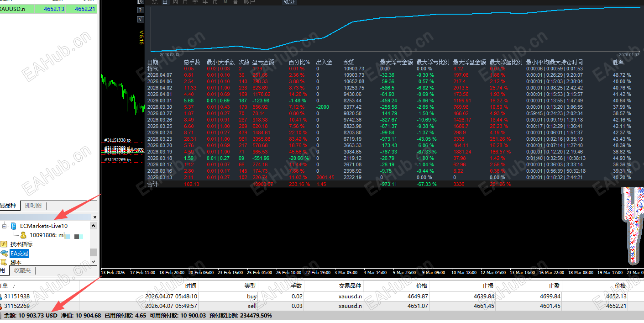Select the 币 currency tab

click(x=215, y=2)
